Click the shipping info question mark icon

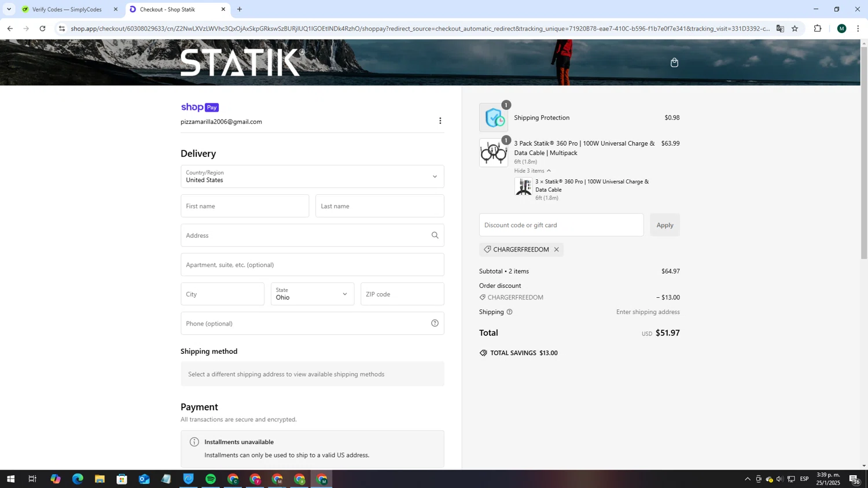click(510, 312)
